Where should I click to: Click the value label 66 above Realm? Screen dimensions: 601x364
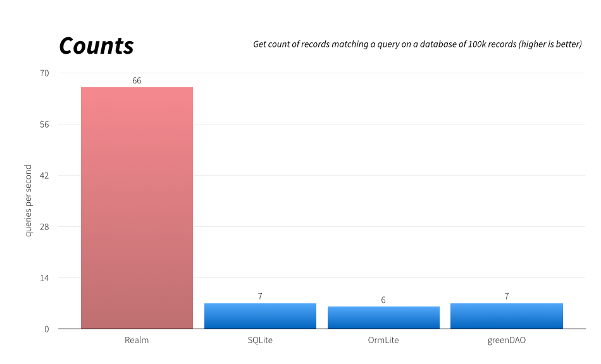click(x=137, y=80)
